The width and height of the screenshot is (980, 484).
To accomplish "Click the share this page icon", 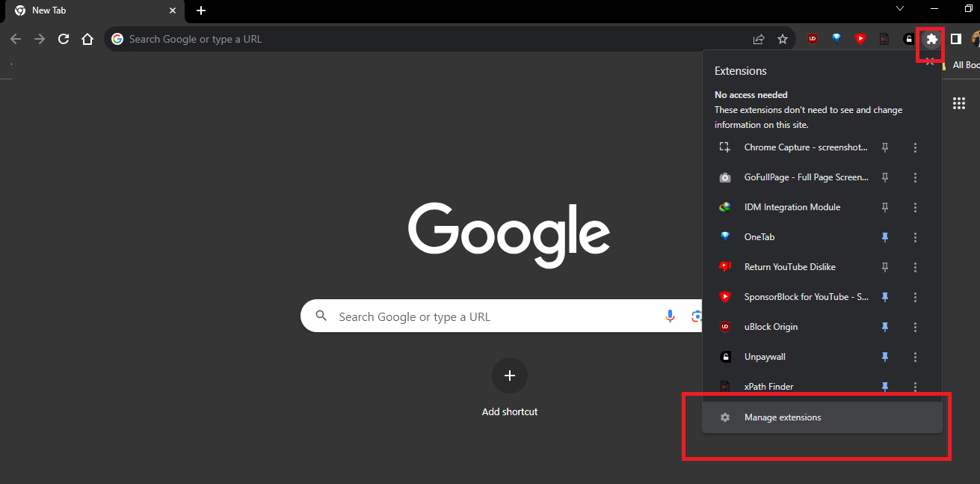I will tap(759, 39).
